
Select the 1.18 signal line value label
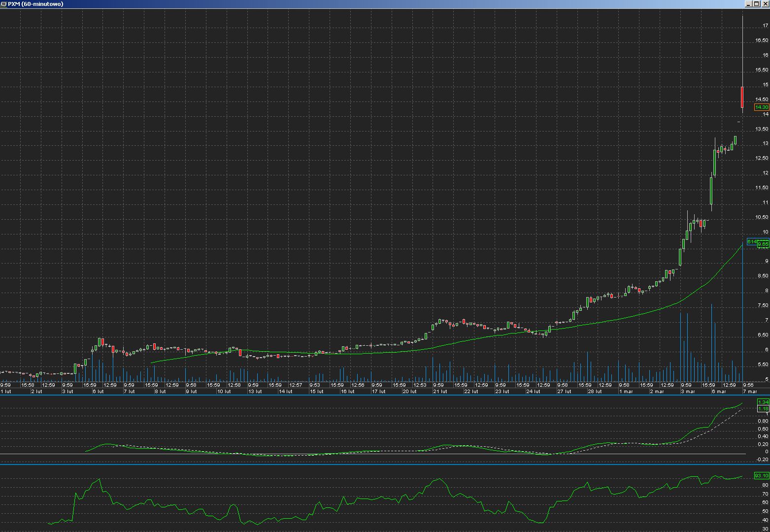point(763,408)
